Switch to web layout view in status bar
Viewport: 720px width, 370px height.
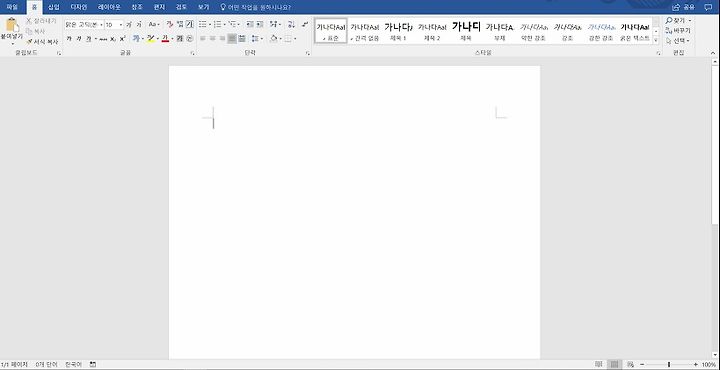(x=630, y=364)
